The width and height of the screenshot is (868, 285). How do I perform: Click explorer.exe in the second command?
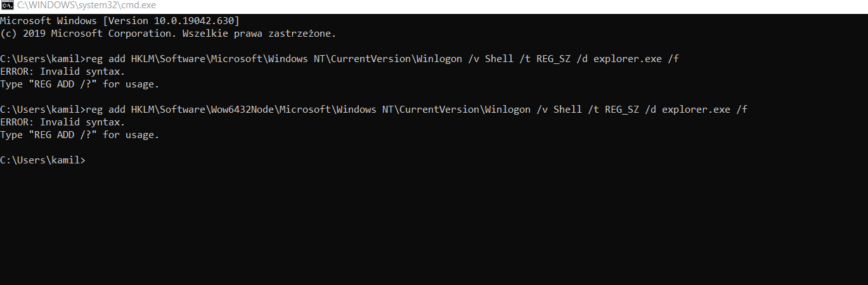(x=696, y=110)
